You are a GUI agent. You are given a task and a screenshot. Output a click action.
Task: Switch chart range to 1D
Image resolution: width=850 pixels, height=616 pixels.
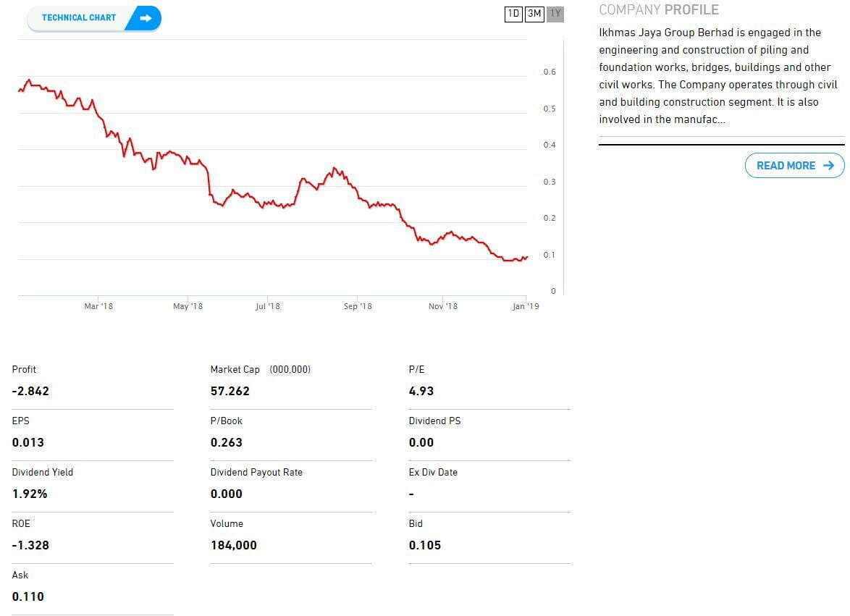[x=513, y=14]
